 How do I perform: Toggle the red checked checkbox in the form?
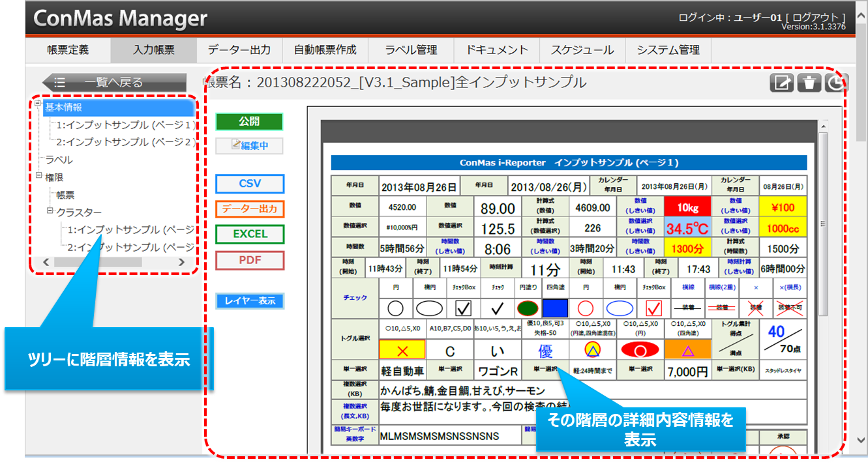click(x=653, y=308)
